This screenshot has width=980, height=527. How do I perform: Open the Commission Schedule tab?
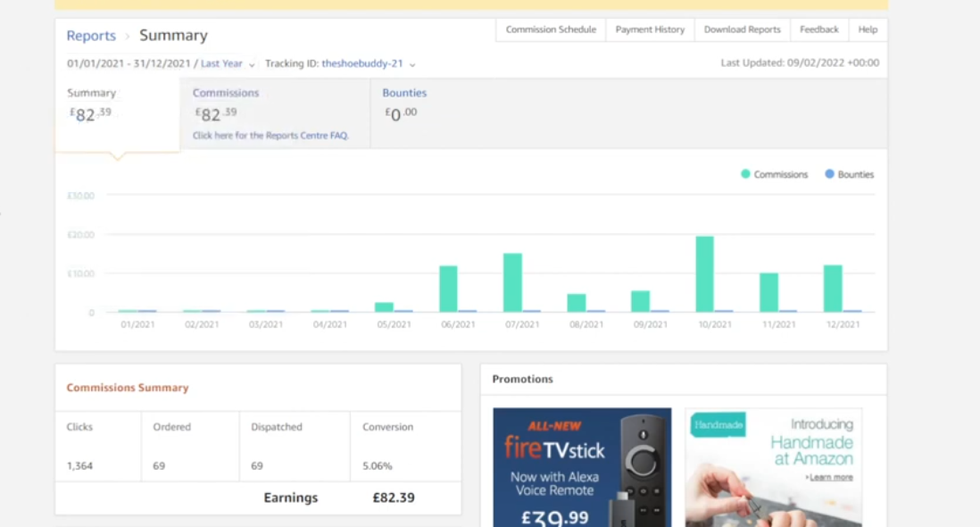(551, 29)
